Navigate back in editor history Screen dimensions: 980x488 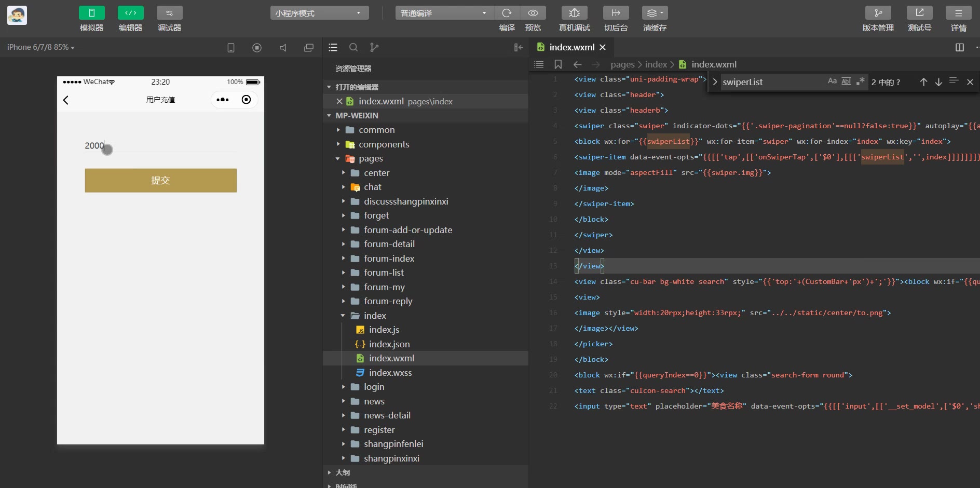tap(577, 64)
